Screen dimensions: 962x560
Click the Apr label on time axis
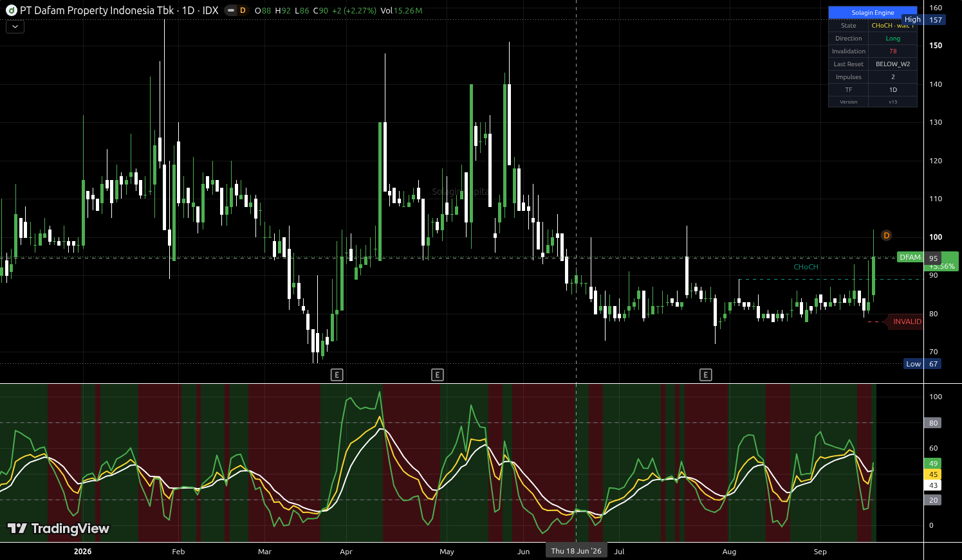pyautogui.click(x=346, y=552)
